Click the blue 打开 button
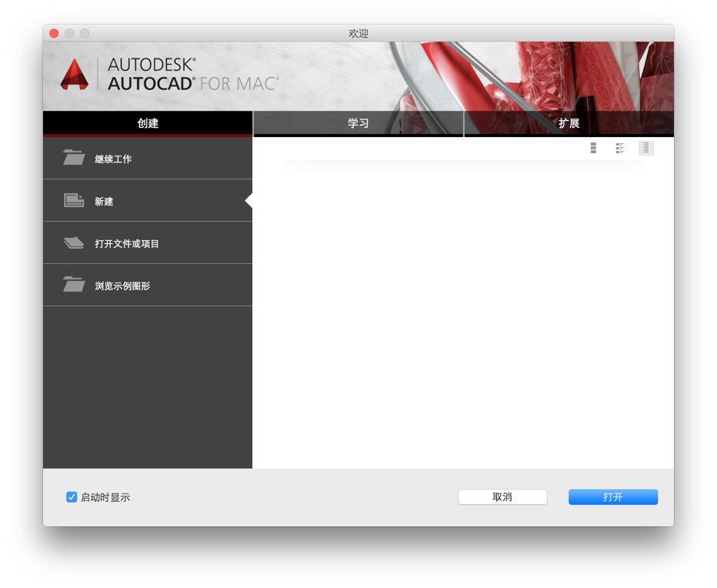 pyautogui.click(x=612, y=497)
